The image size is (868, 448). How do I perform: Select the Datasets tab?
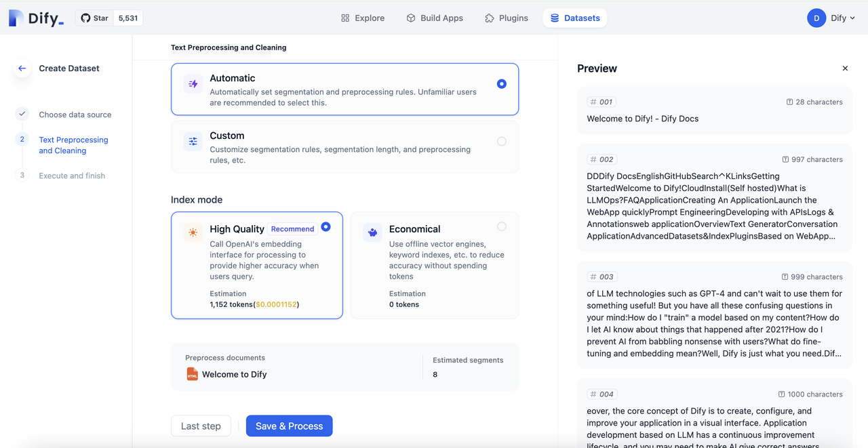tap(575, 18)
